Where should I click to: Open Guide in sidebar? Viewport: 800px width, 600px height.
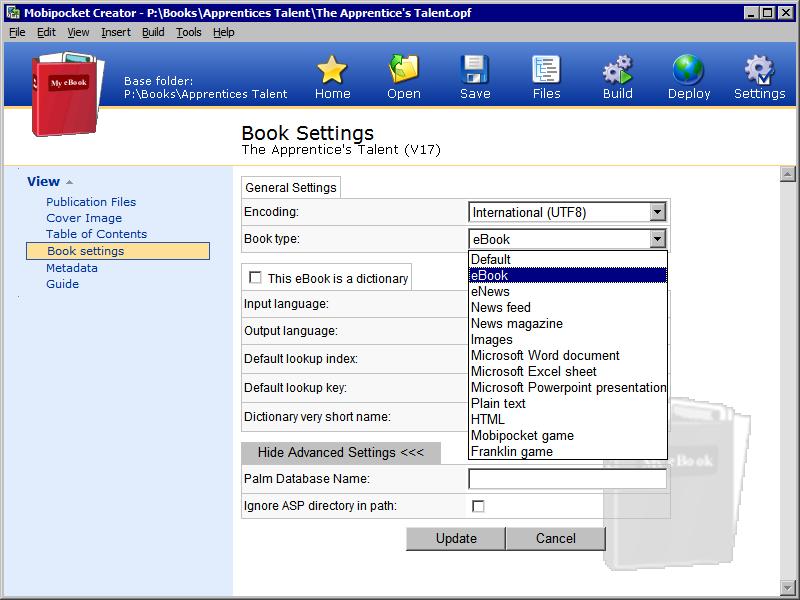point(62,284)
